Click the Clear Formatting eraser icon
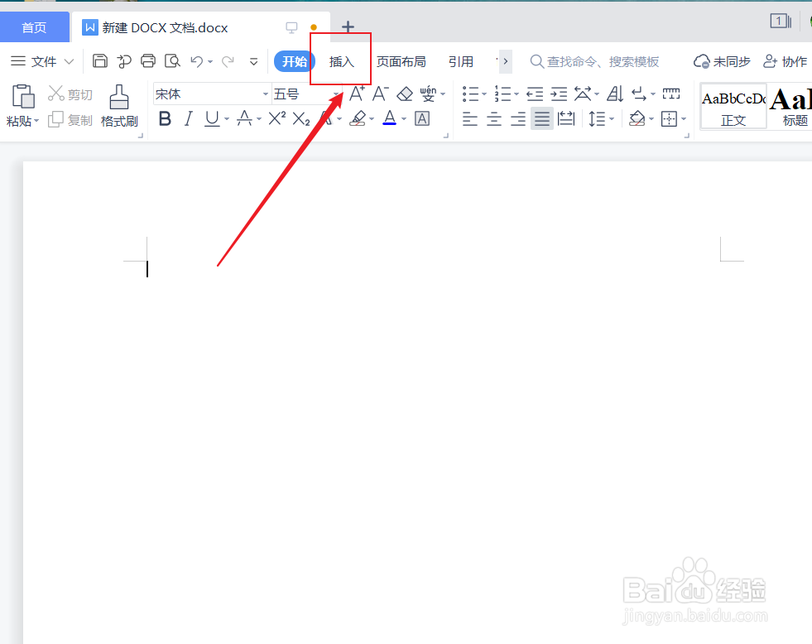This screenshot has width=812, height=644. 405,94
